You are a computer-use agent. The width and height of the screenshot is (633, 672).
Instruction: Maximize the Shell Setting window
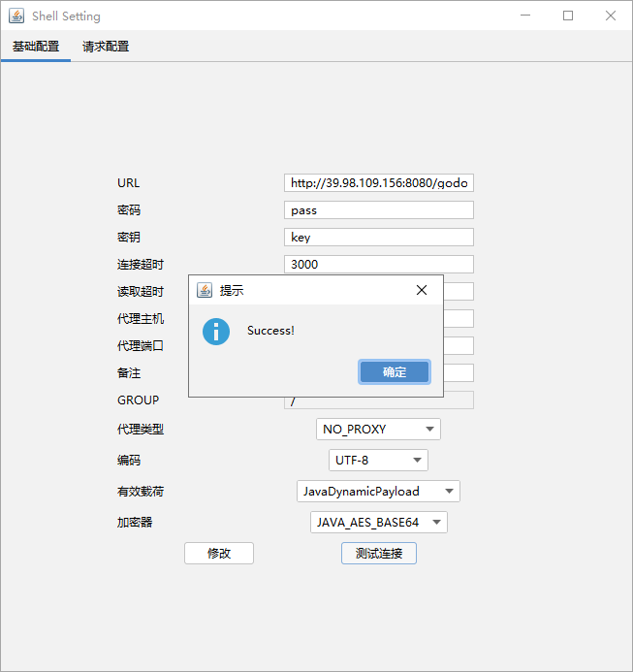click(x=568, y=16)
